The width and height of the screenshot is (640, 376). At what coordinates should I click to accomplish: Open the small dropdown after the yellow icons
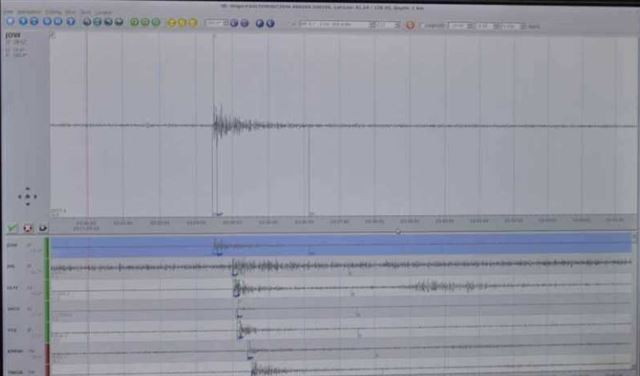click(x=216, y=23)
